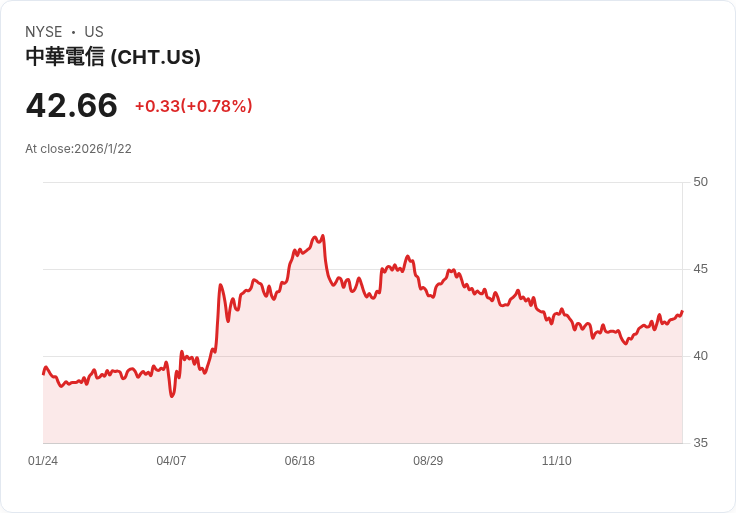This screenshot has height=513, width=736.
Task: Click the lowest dip just before 04/07
Action: coord(172,396)
